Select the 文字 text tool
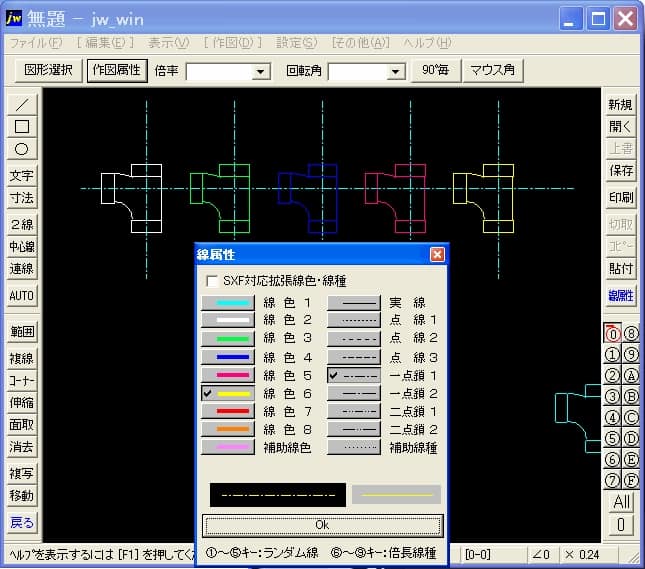The image size is (645, 569). pyautogui.click(x=22, y=176)
